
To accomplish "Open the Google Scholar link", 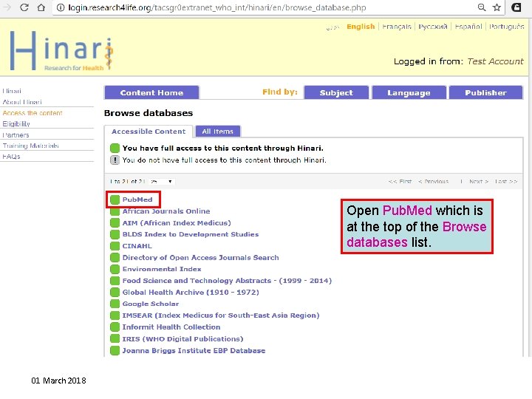I will 151,304.
